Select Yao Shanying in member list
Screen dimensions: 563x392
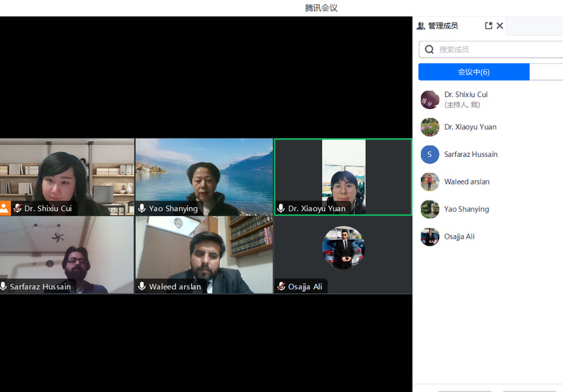click(488, 209)
